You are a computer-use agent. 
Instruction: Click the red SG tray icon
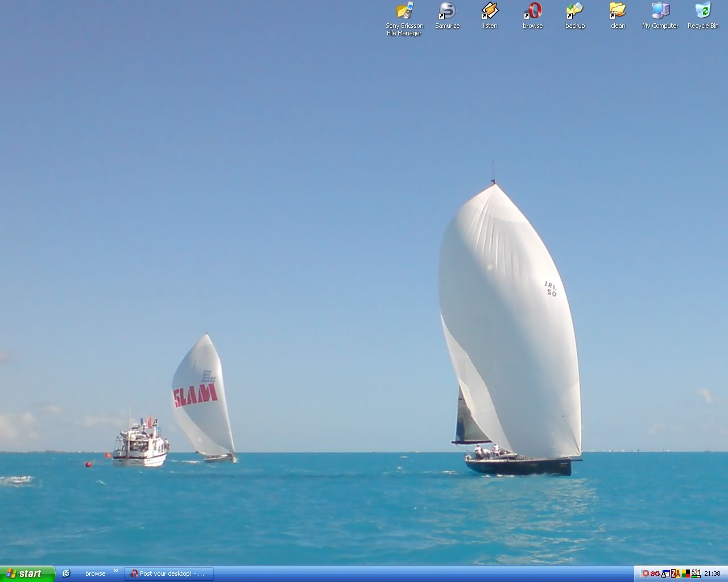coord(655,573)
